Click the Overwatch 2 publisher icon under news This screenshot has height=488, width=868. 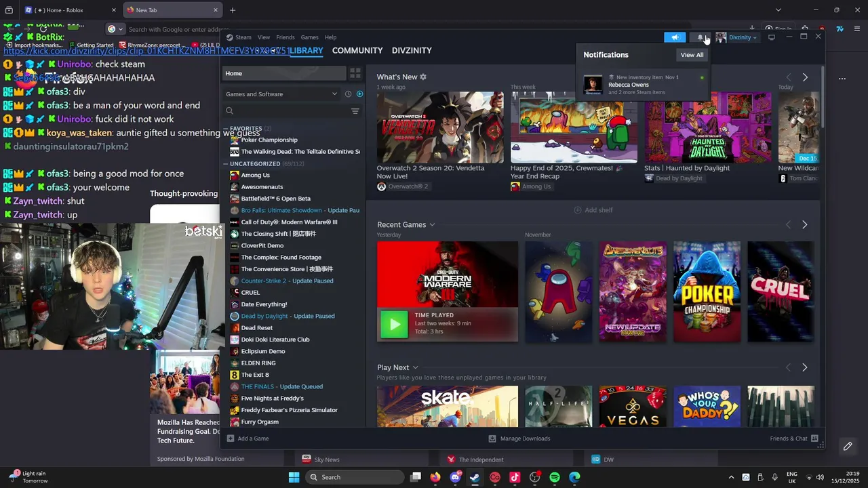(x=381, y=186)
